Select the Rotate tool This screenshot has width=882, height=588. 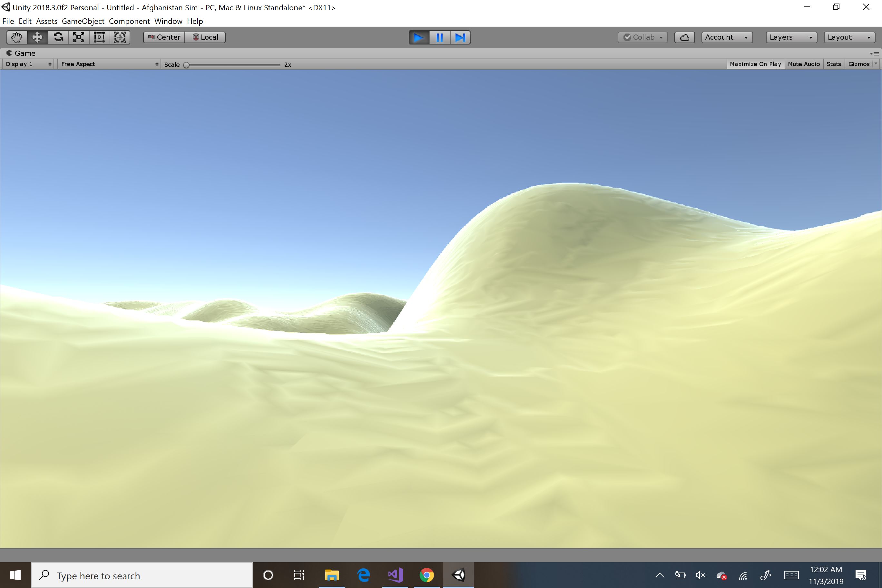(x=58, y=37)
